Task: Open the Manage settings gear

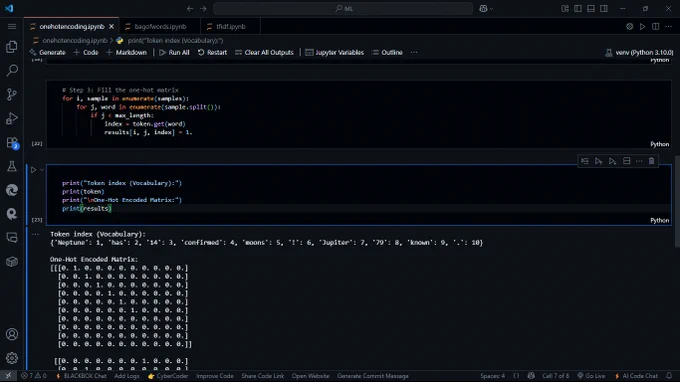Action: click(12, 358)
